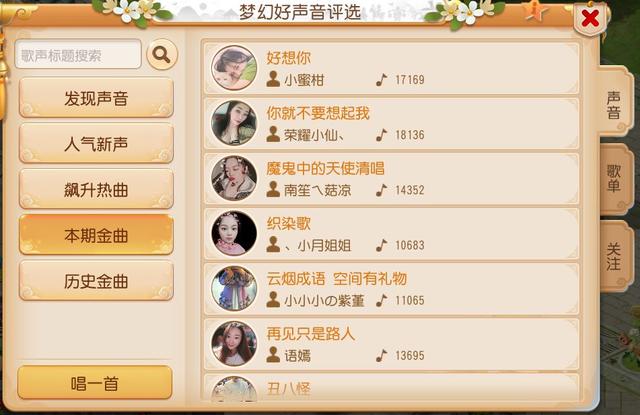The height and width of the screenshot is (415, 640).
Task: Click the music note icon beside 14352
Action: [x=381, y=190]
